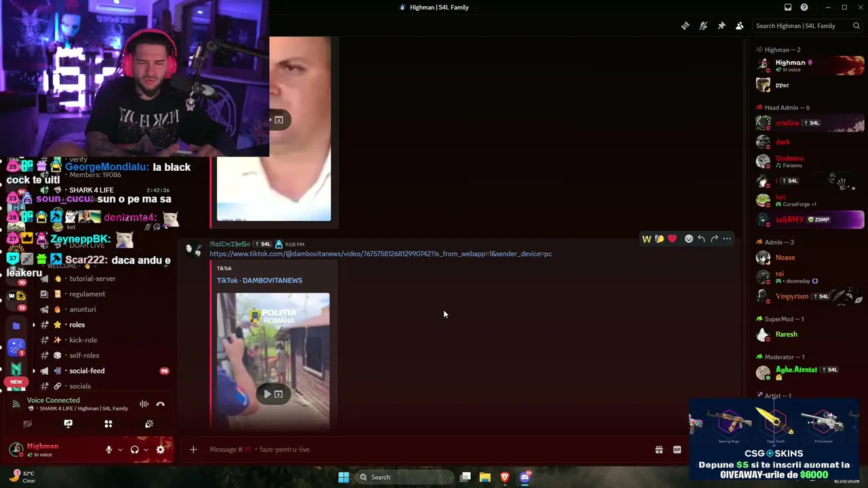Open headphone output options chevron

pyautogui.click(x=146, y=449)
